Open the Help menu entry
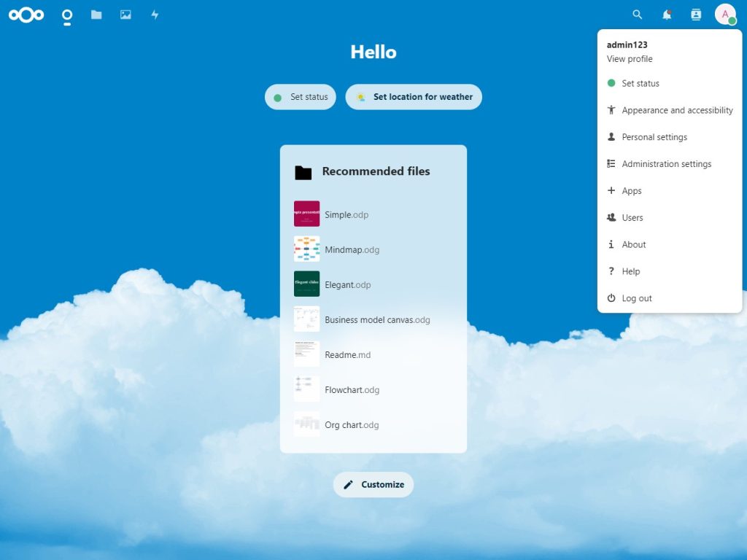The height and width of the screenshot is (560, 747). tap(670, 271)
